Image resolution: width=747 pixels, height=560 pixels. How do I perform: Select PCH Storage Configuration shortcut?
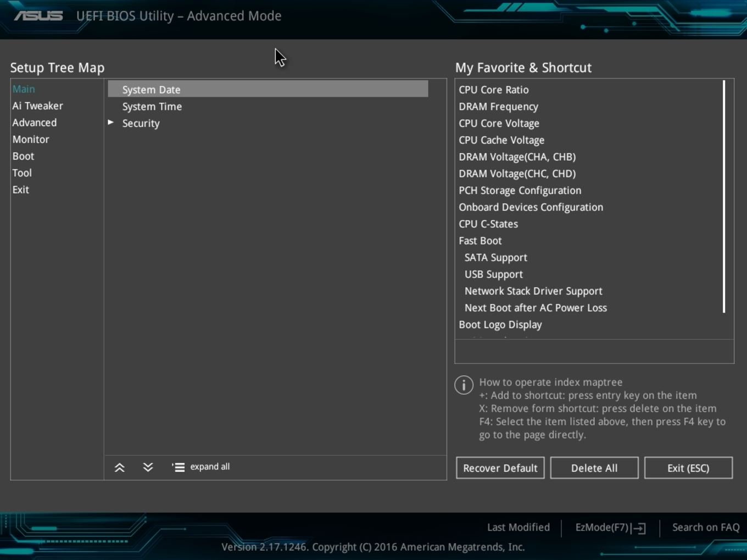coord(520,191)
